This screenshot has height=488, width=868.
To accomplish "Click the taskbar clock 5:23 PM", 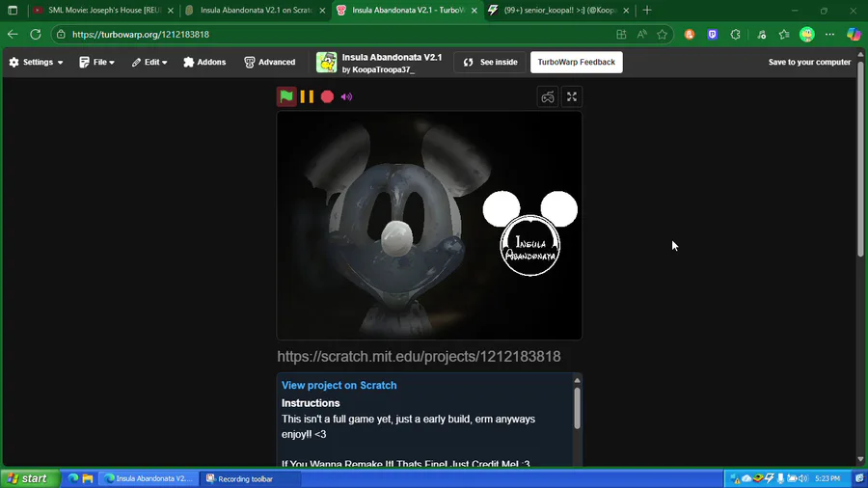I will pos(827,478).
